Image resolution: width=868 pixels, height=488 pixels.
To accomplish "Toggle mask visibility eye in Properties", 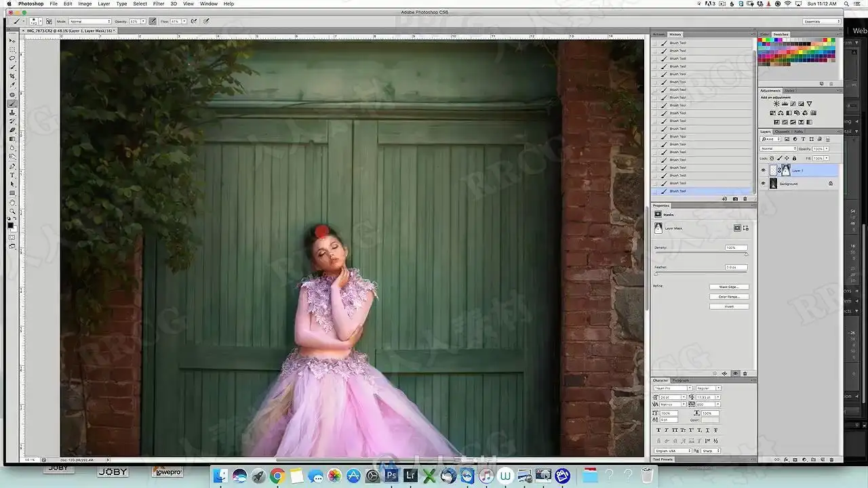I will [735, 373].
